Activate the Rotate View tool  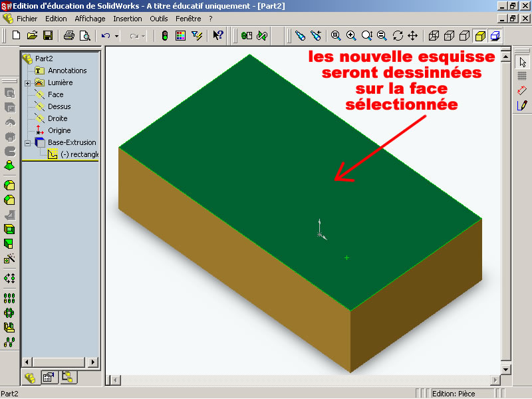[x=398, y=35]
